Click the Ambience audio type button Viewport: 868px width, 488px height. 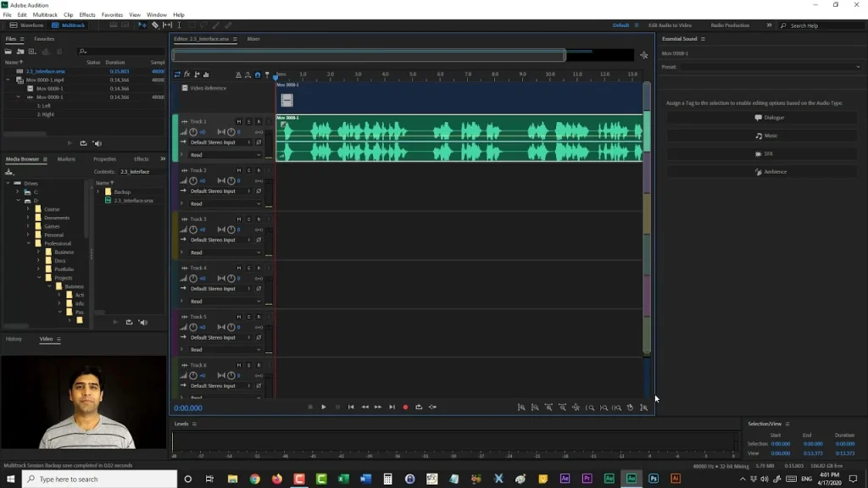[x=762, y=172]
